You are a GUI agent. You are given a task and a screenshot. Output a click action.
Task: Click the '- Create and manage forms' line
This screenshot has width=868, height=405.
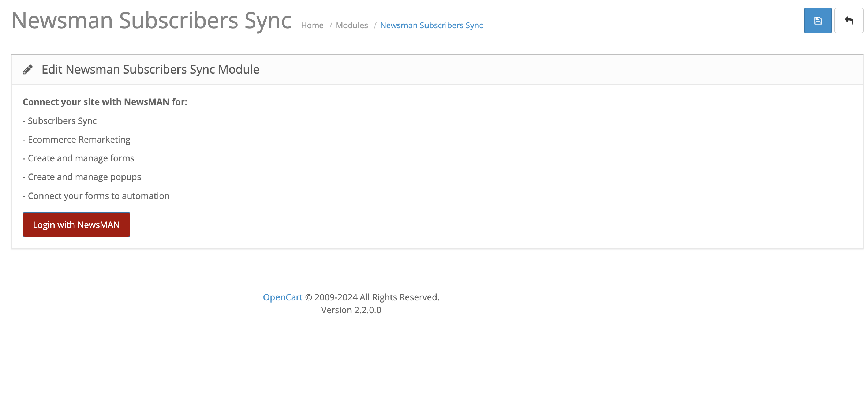[x=78, y=158]
